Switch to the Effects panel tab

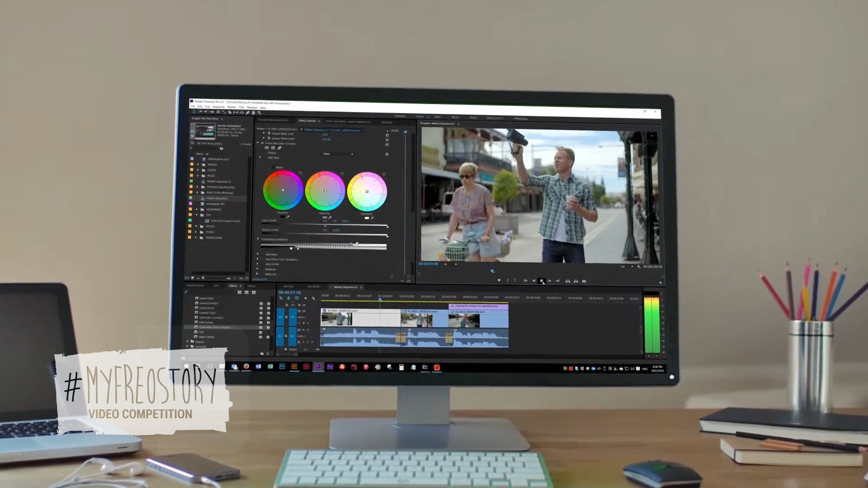[233, 286]
